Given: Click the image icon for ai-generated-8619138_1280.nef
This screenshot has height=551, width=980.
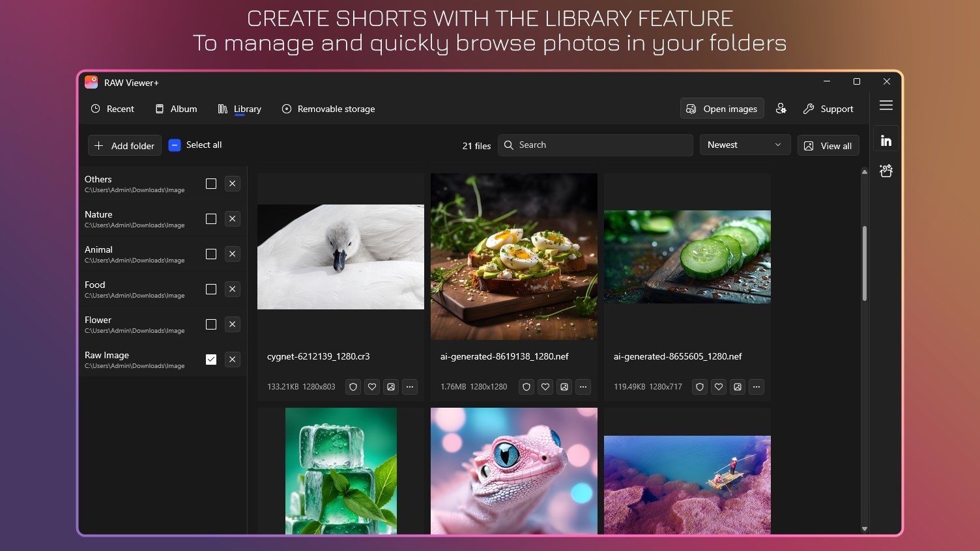Looking at the screenshot, I should point(564,387).
